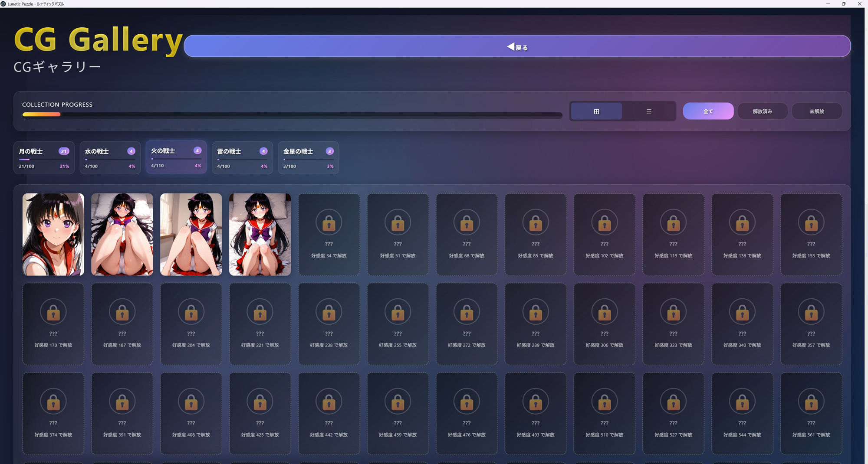This screenshot has width=868, height=464.
Task: Click the lock icon for 好感度 170 card
Action: coord(53,312)
